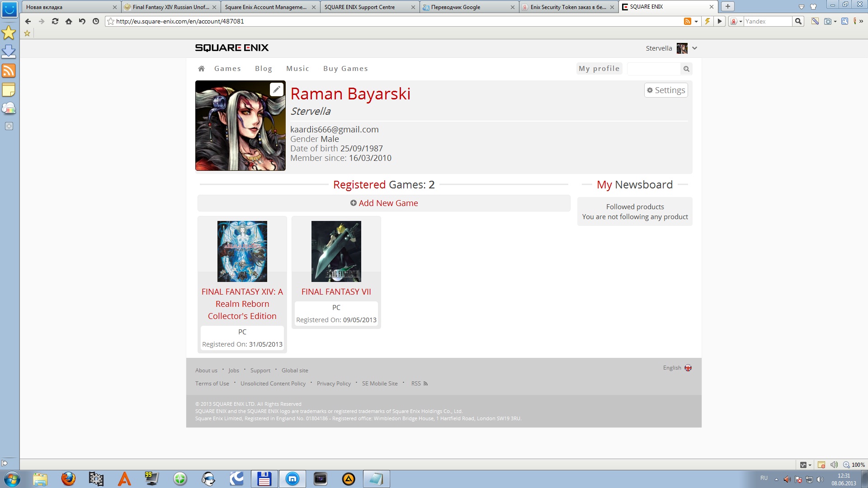Viewport: 868px width, 488px height.
Task: Toggle the lightning bolt turbo mode icon
Action: click(x=708, y=21)
